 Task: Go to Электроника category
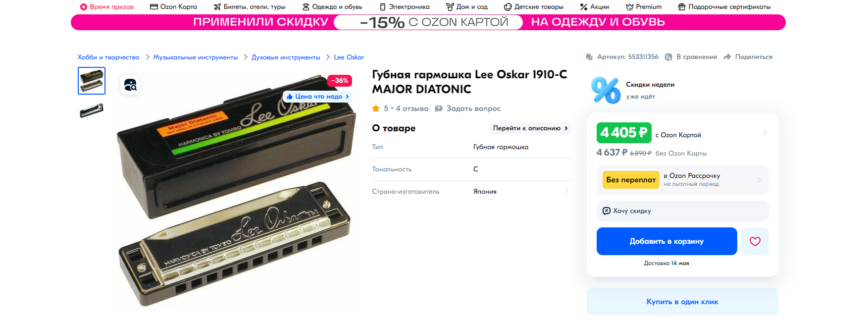405,7
